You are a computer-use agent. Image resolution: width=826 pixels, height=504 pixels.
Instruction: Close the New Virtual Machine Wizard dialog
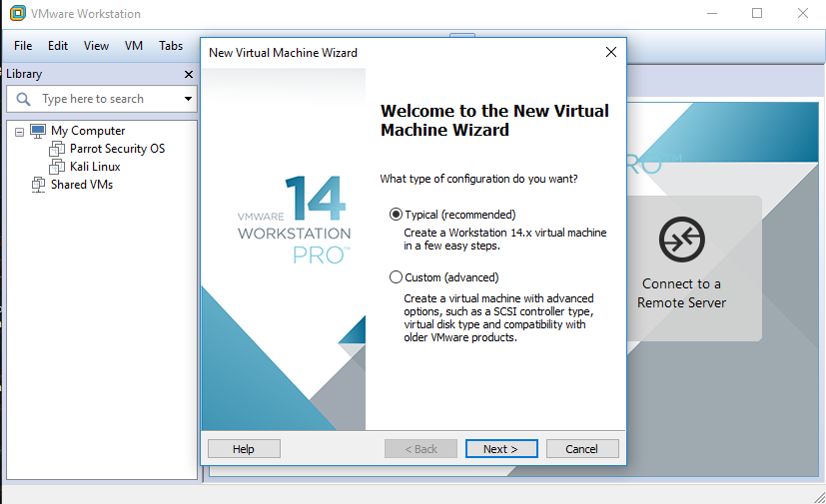[x=611, y=52]
